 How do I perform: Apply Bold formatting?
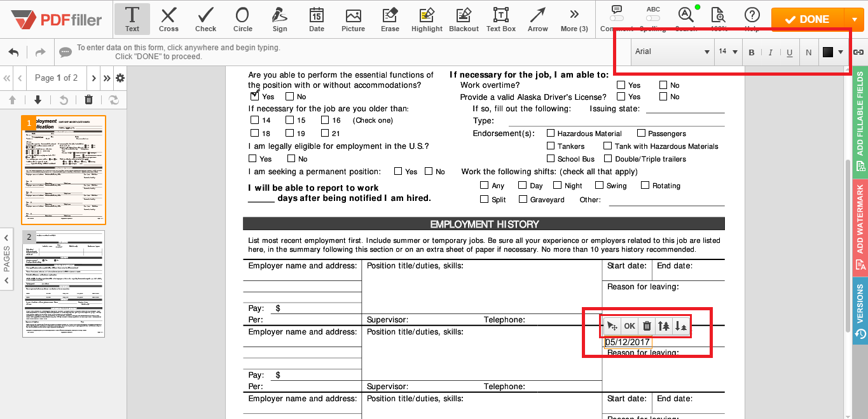[x=751, y=52]
